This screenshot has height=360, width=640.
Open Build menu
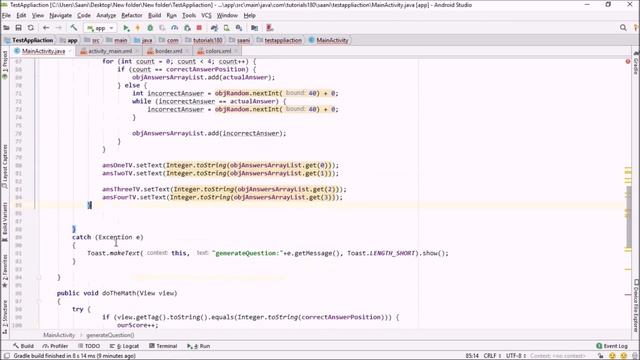pyautogui.click(x=154, y=16)
